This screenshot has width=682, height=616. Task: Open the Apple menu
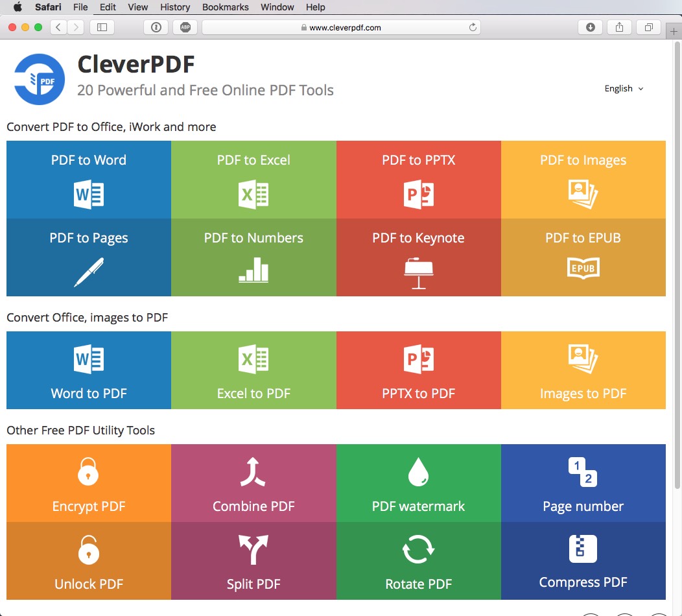click(18, 7)
